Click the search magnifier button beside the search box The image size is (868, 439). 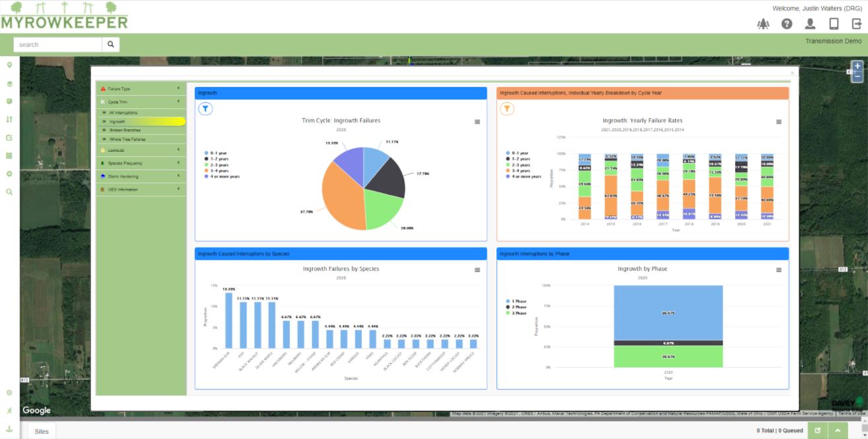point(110,44)
